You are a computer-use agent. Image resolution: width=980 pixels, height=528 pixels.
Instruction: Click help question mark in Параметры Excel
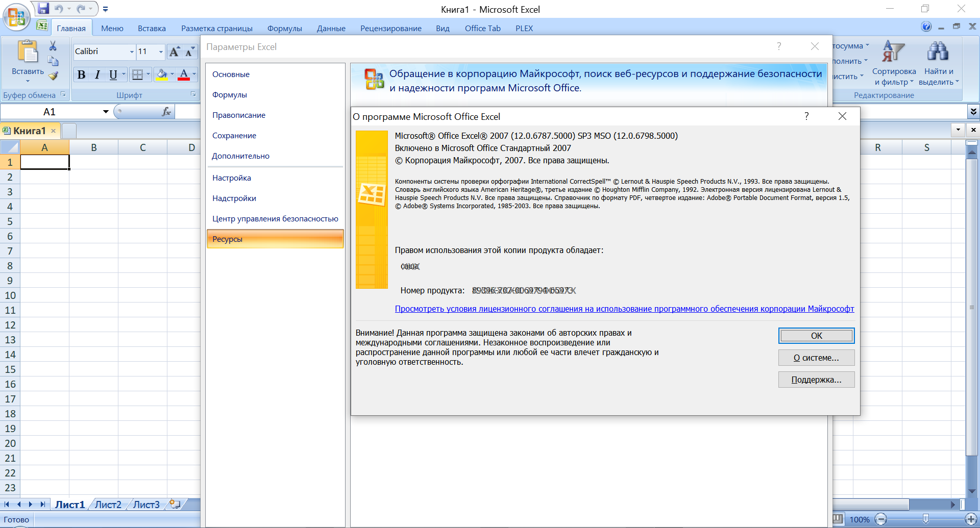[x=779, y=46]
